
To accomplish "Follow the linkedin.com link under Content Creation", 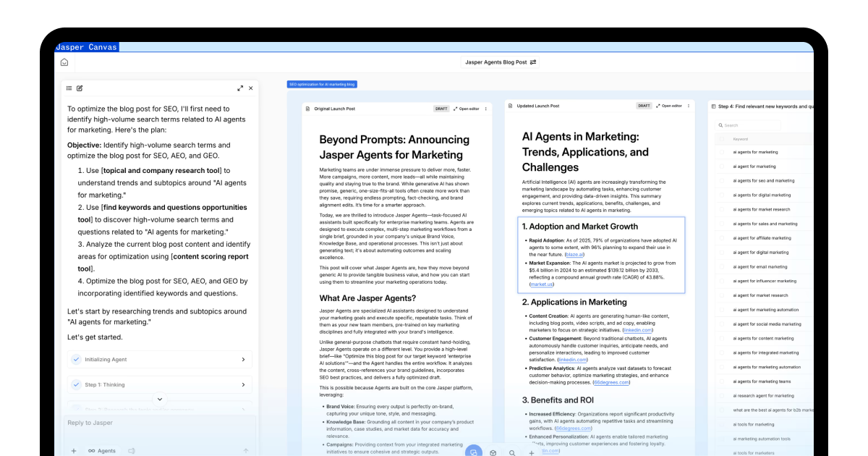I will [x=638, y=329].
